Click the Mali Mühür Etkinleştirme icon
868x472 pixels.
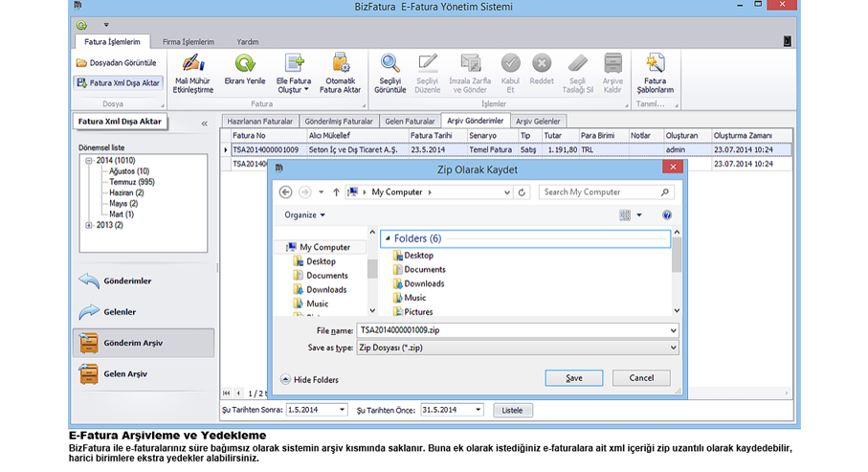(x=193, y=65)
